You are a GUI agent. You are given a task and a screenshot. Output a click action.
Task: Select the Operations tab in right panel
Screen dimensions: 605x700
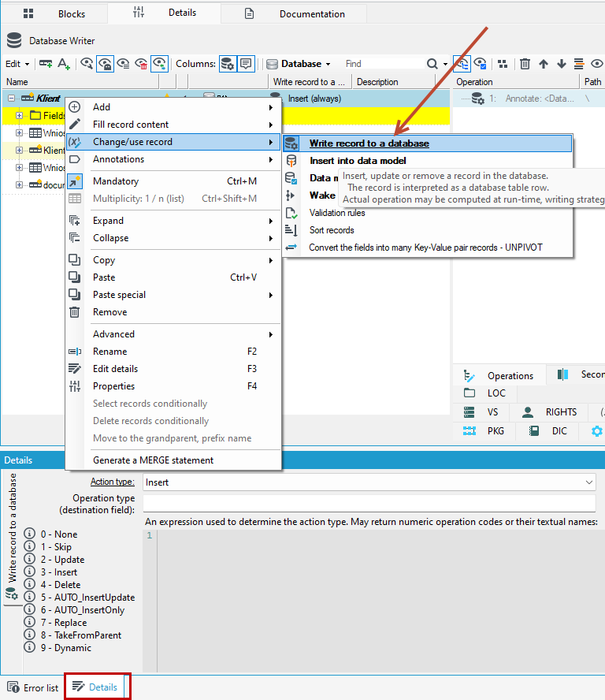click(499, 376)
